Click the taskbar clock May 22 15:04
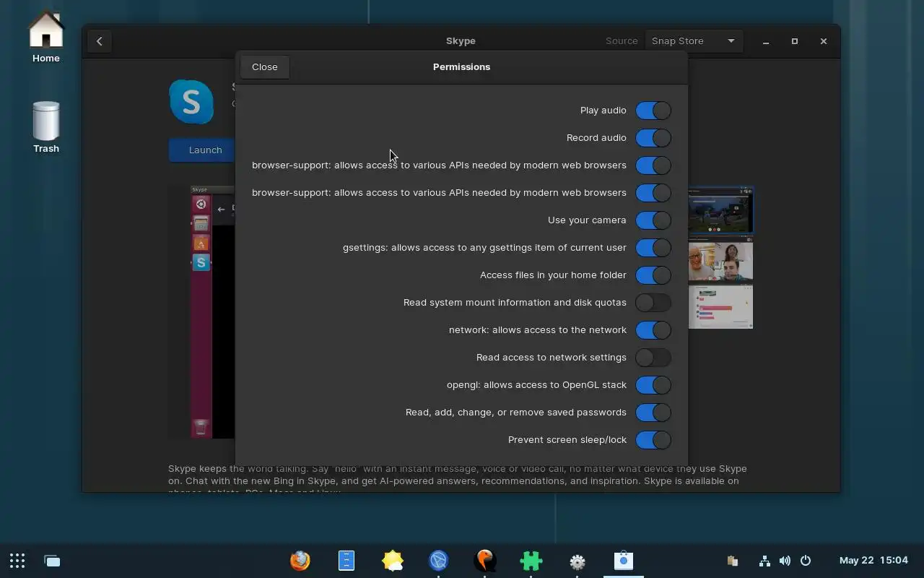The height and width of the screenshot is (578, 924). pos(873,561)
